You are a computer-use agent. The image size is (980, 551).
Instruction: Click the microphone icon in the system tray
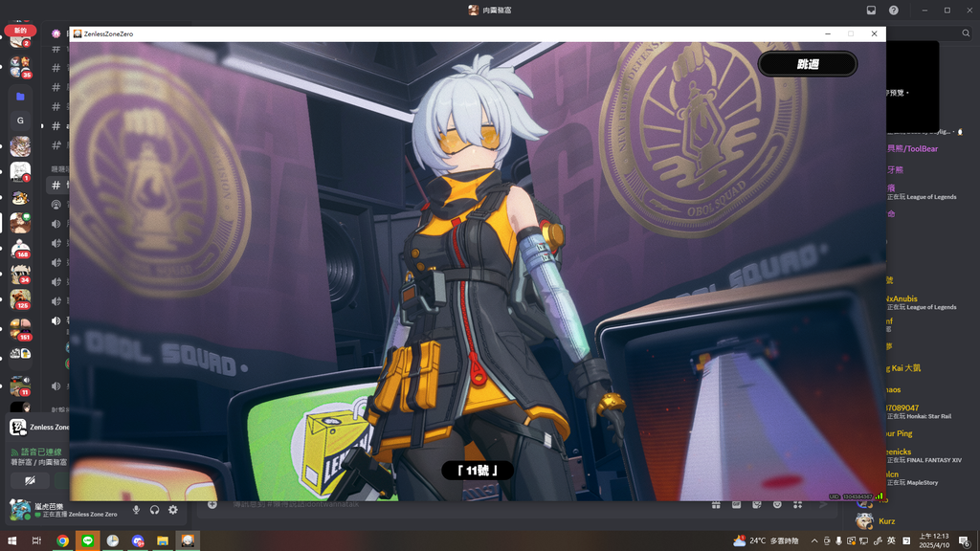[838, 540]
